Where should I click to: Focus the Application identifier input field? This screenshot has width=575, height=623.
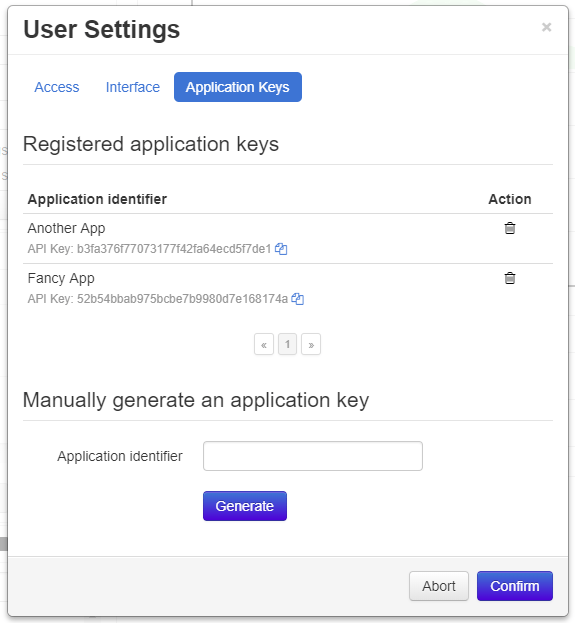pos(313,456)
